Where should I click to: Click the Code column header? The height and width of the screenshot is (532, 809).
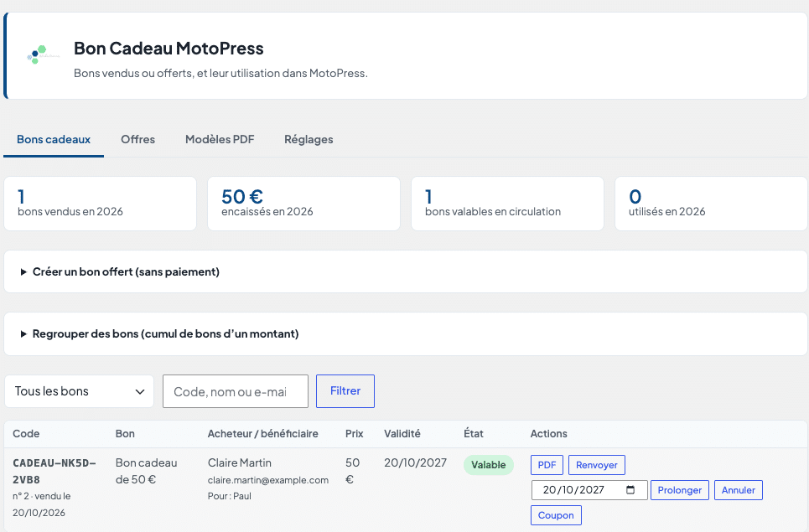[26, 433]
